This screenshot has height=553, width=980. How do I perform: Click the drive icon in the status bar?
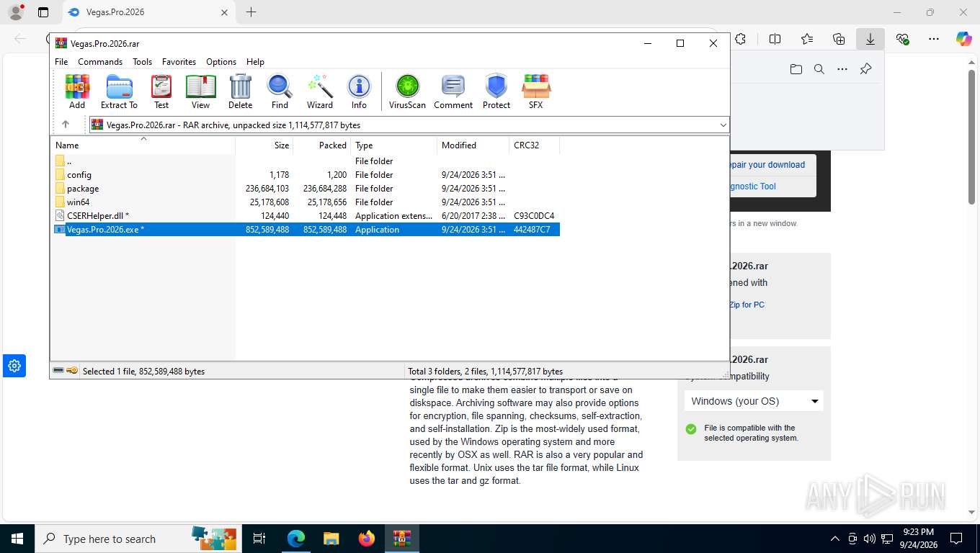tap(58, 371)
